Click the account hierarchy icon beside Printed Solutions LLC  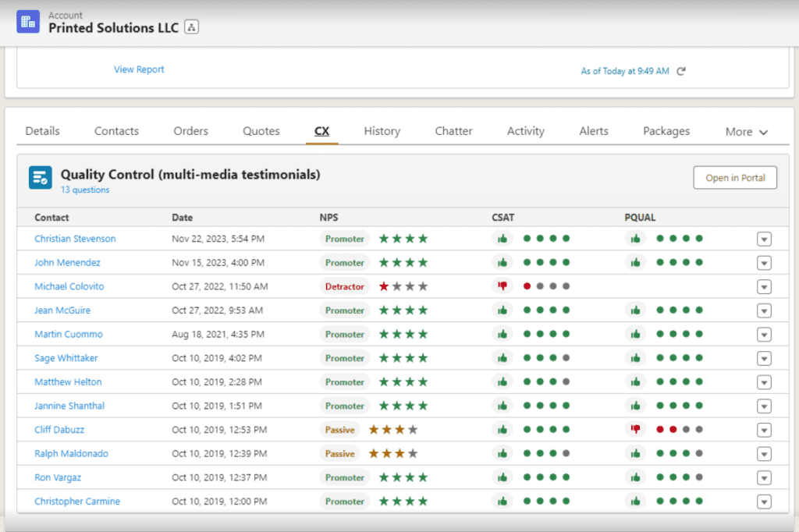[x=192, y=27]
